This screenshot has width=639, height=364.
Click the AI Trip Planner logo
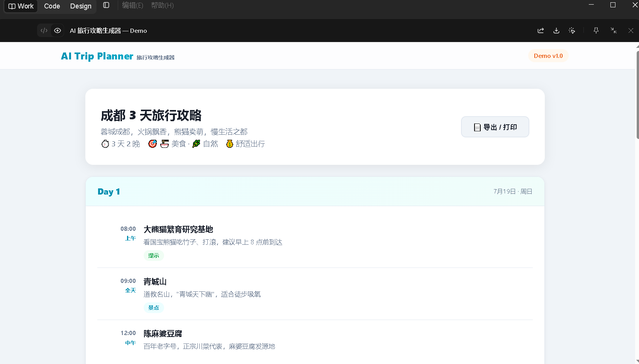97,56
